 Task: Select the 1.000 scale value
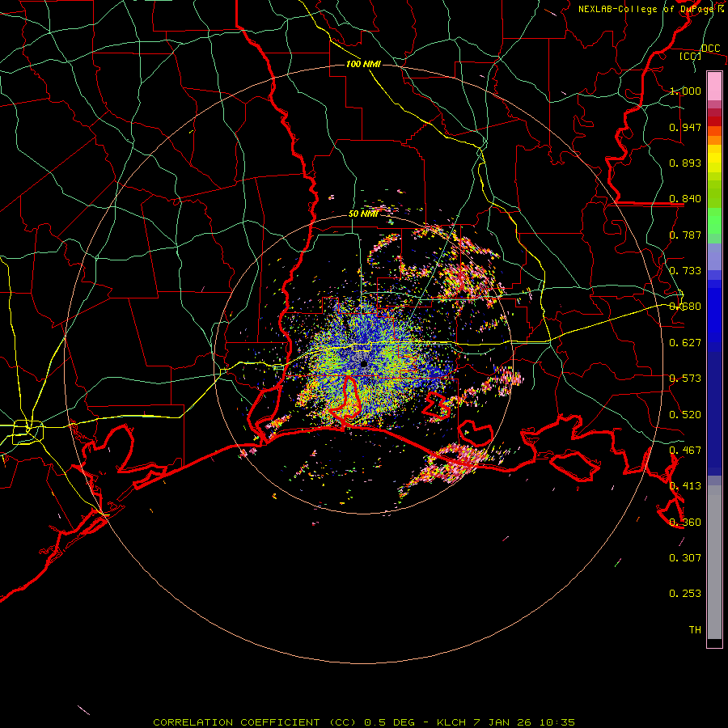click(685, 91)
